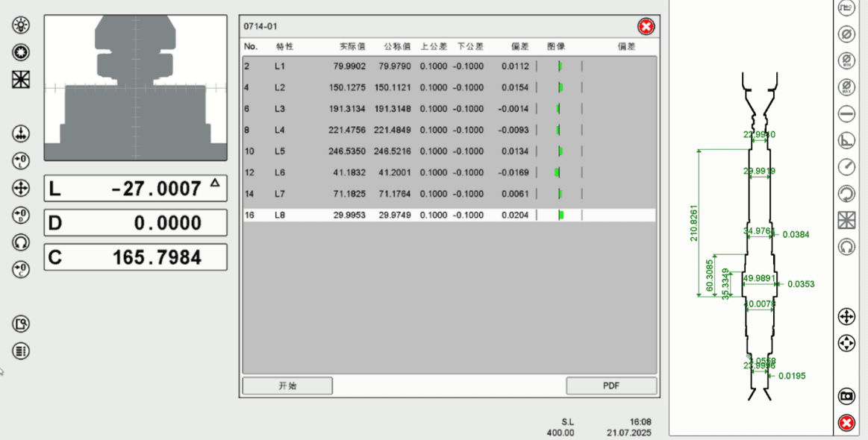868x440 pixels.
Task: Show the crosshair reticle overlay grid
Action: coord(20,77)
